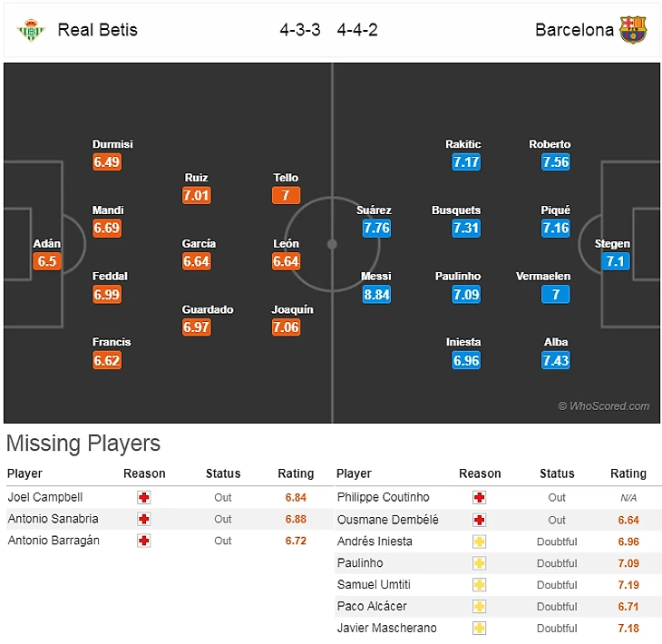
Task: Click the left table's Rating column header
Action: (x=296, y=473)
